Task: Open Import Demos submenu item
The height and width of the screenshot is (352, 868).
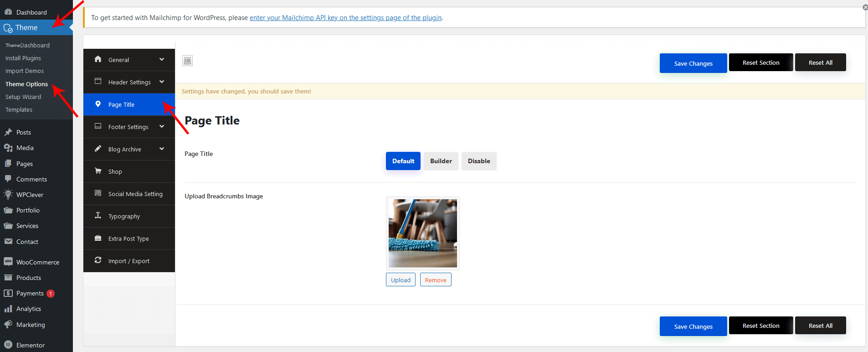Action: 25,71
